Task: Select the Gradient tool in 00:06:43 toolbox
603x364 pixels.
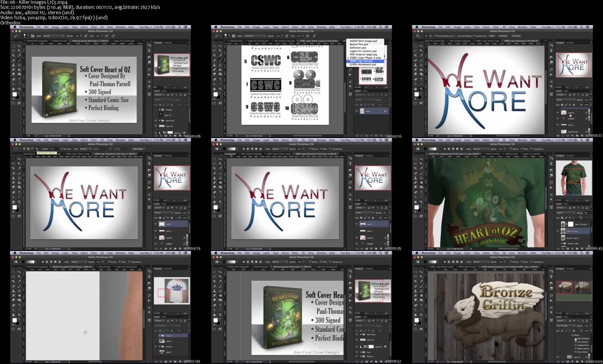Action: pos(421,183)
